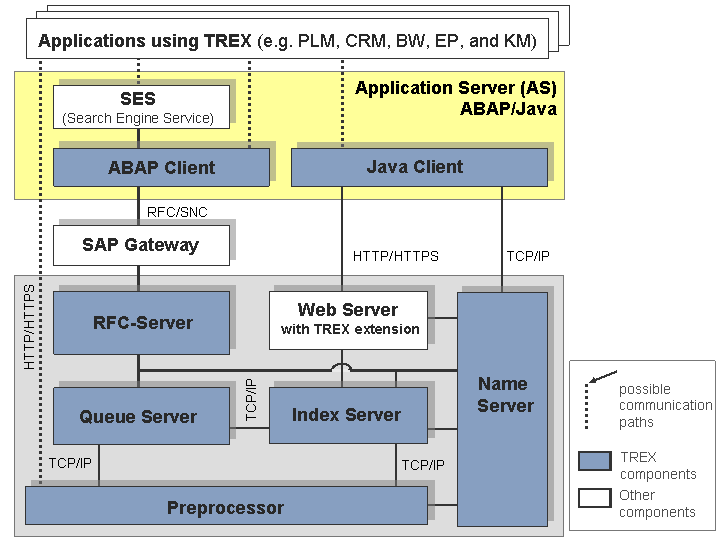Screen dimensions: 720x540
Task: Click the 'TCP/IP' label below Index Server
Action: click(423, 465)
